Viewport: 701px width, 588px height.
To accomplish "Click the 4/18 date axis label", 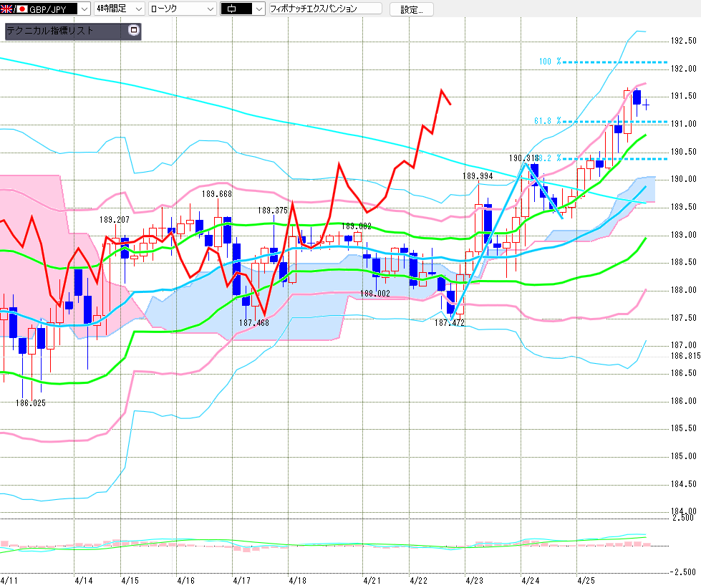I will (x=297, y=580).
